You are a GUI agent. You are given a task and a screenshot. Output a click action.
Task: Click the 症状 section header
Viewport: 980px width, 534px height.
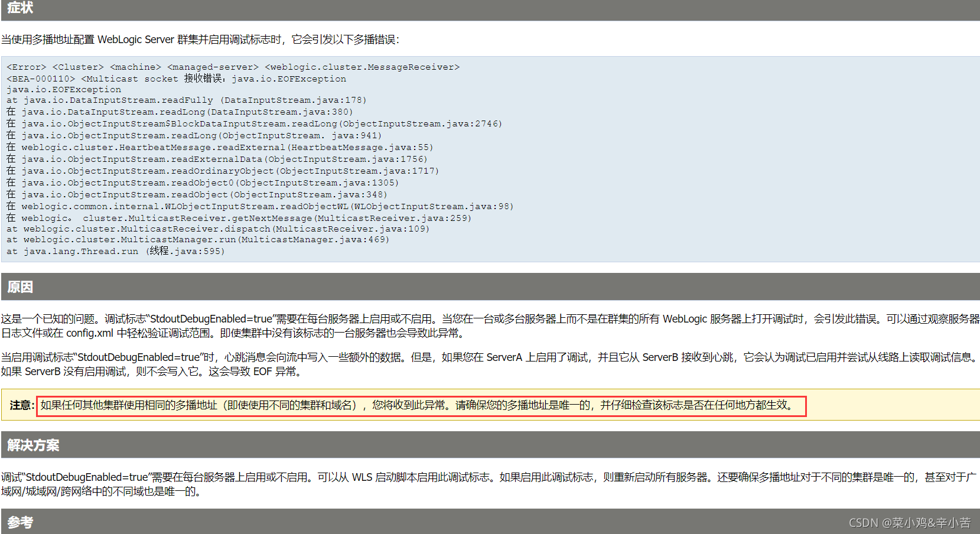490,9
